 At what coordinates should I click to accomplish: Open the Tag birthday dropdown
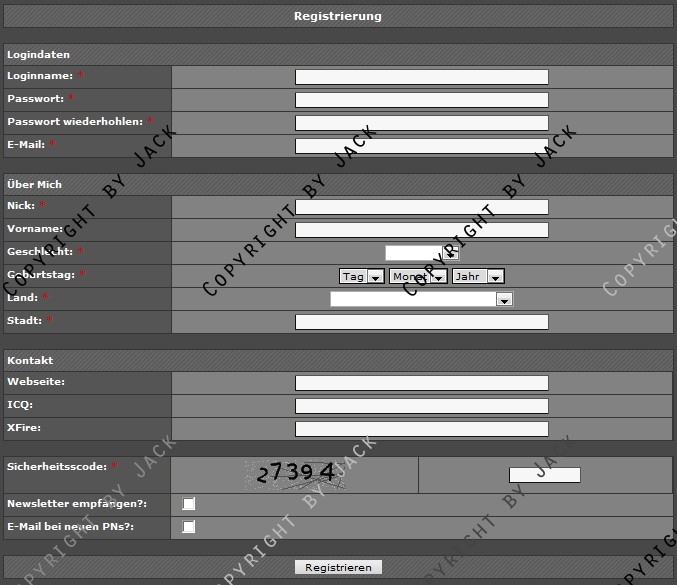point(362,276)
